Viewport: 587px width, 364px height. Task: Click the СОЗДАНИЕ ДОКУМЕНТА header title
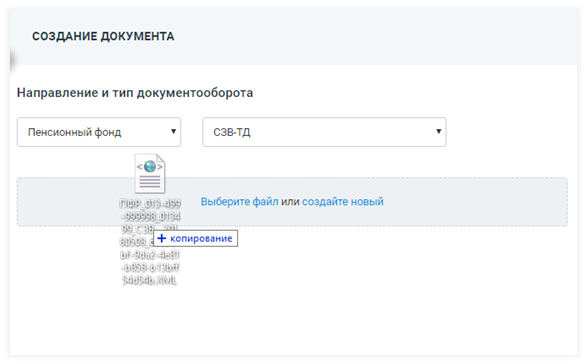103,36
